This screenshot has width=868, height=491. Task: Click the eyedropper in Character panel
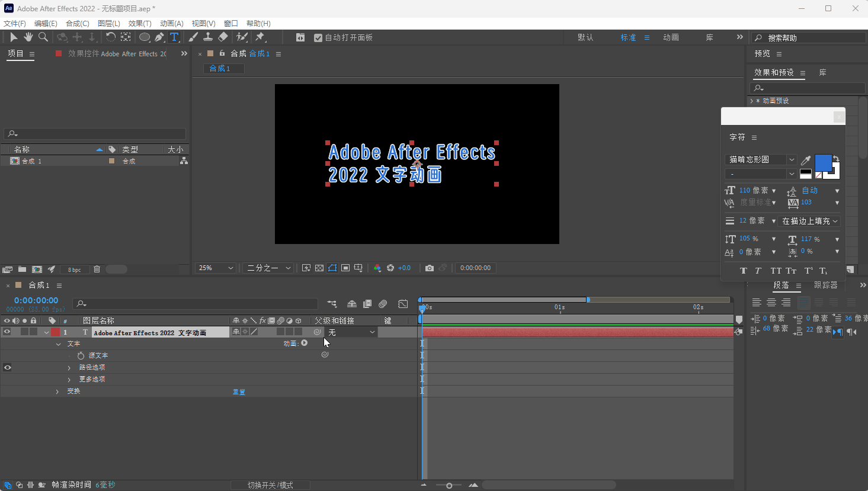[x=806, y=160]
